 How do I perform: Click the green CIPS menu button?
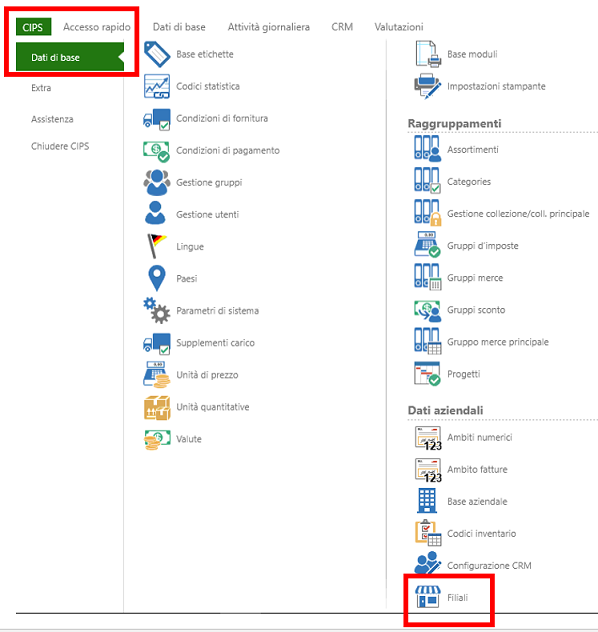[x=33, y=27]
